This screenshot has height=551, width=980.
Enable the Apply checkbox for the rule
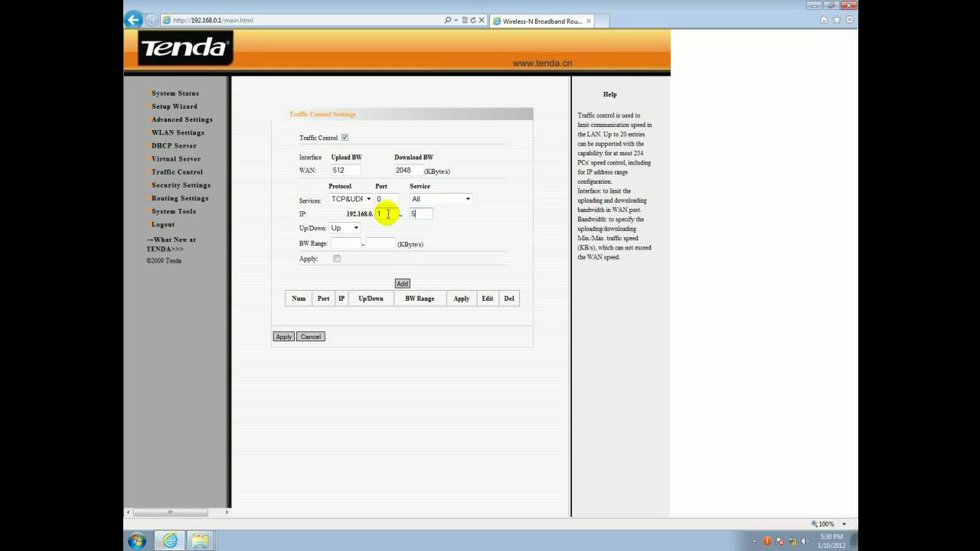(337, 259)
